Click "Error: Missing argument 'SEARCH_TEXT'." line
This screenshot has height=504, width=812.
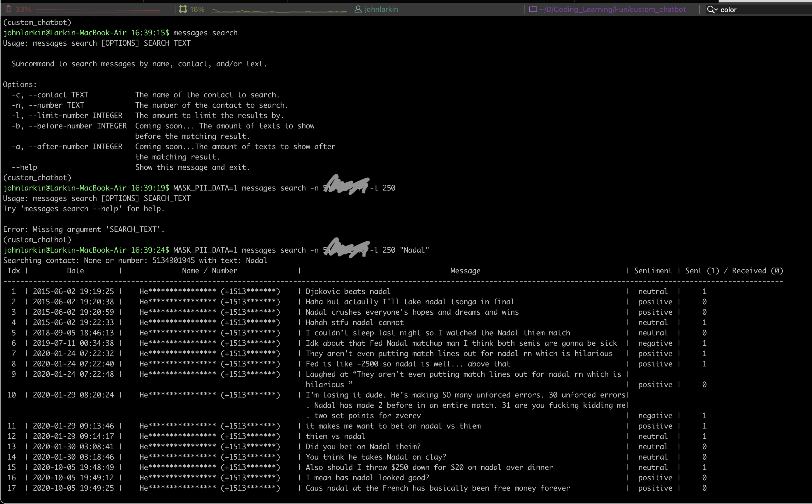pyautogui.click(x=84, y=229)
